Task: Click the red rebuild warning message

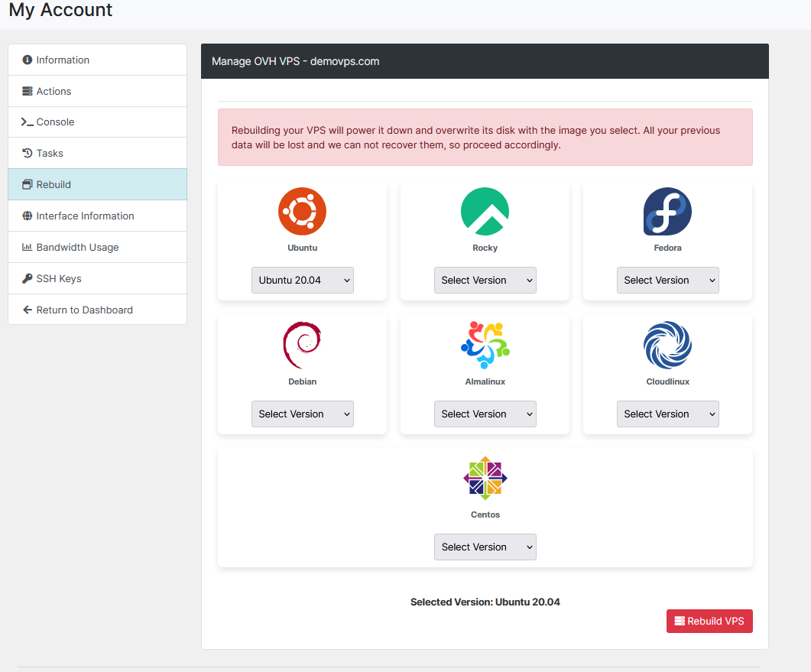Action: [485, 137]
